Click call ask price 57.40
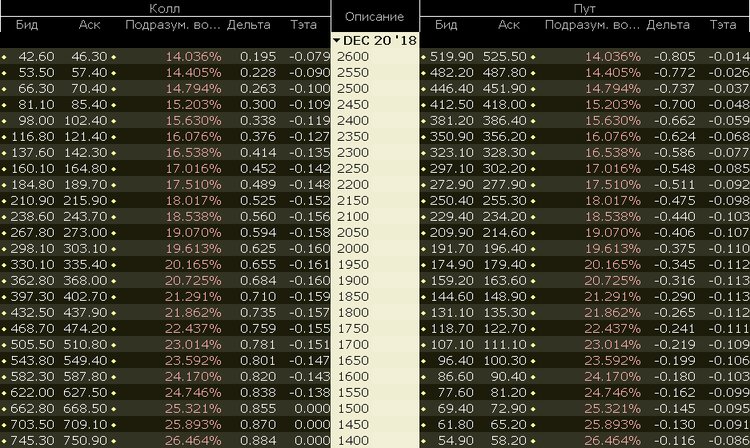This screenshot has width=750, height=448. coord(89,73)
